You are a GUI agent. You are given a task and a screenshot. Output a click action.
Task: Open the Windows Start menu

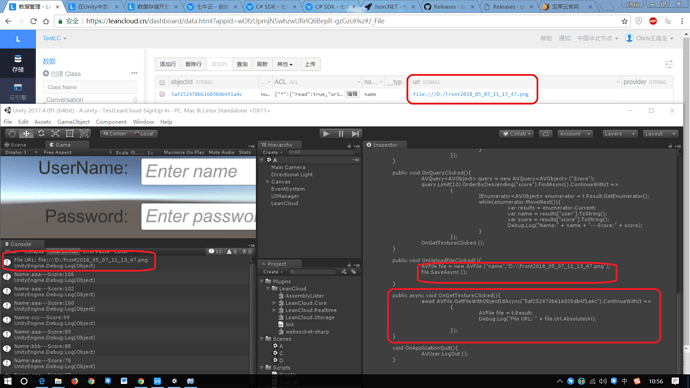click(x=7, y=381)
